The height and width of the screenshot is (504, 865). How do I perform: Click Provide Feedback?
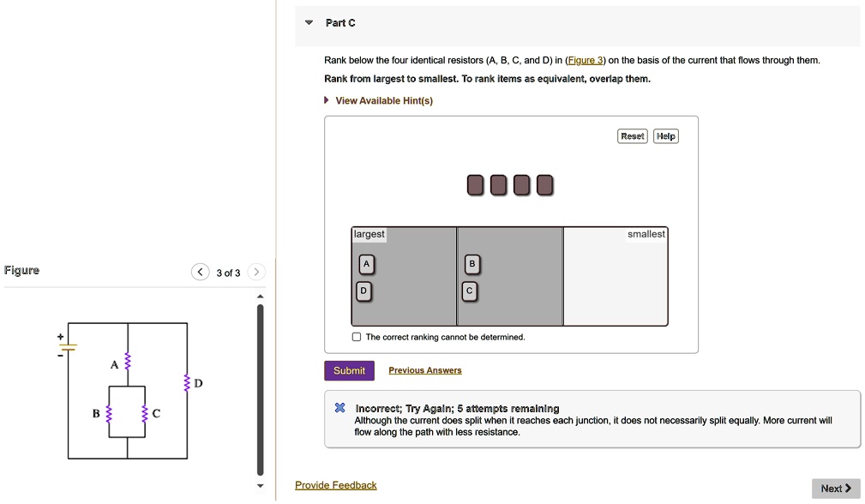[335, 484]
